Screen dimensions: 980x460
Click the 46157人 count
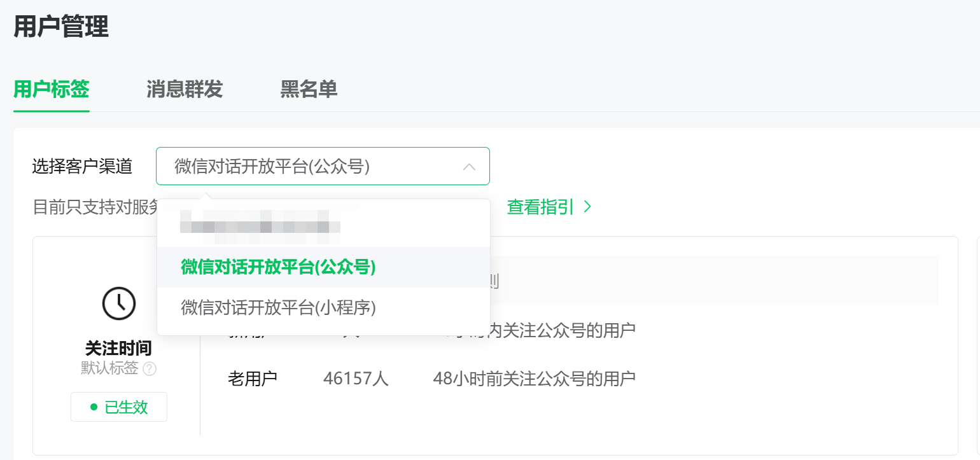356,379
